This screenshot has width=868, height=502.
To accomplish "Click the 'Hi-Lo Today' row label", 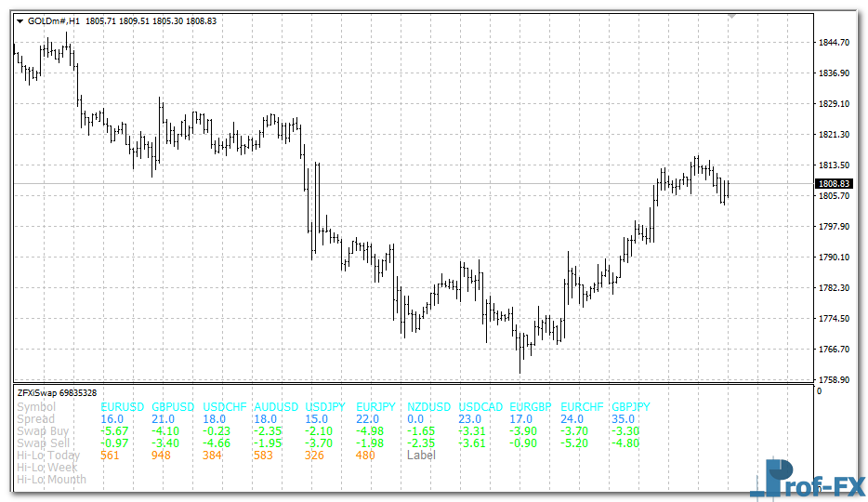I will pos(48,456).
